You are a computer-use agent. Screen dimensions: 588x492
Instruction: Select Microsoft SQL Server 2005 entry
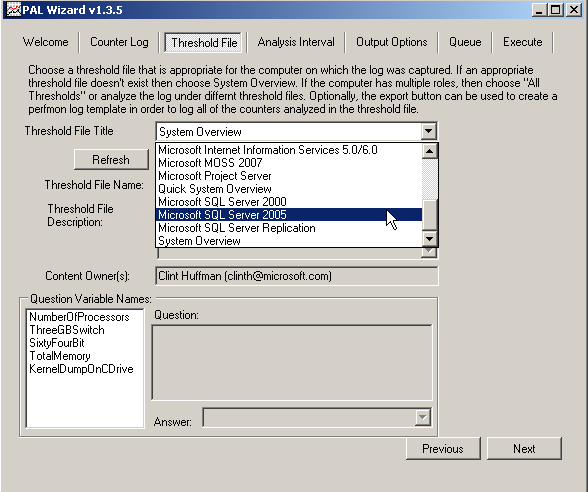tap(288, 214)
